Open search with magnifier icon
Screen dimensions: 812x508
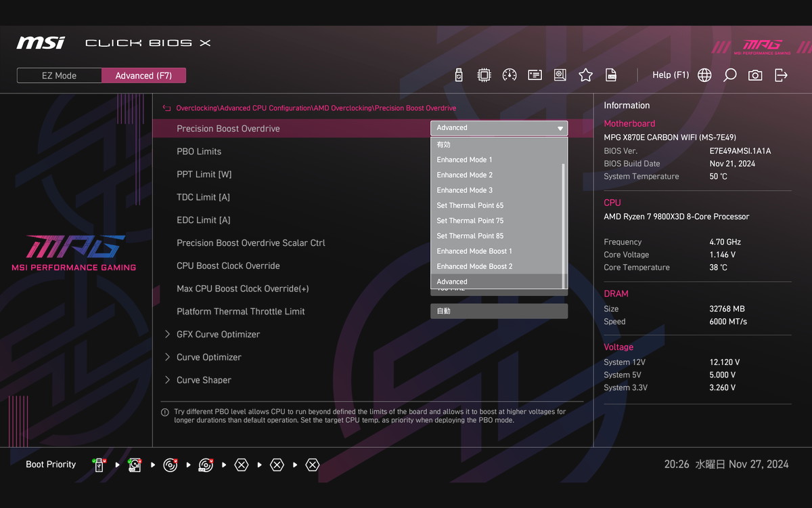(729, 75)
